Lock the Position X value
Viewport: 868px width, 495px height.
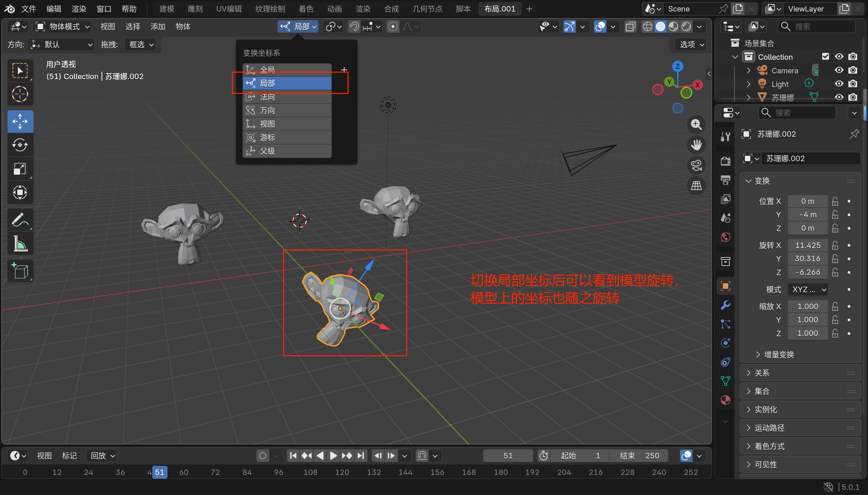(x=835, y=201)
